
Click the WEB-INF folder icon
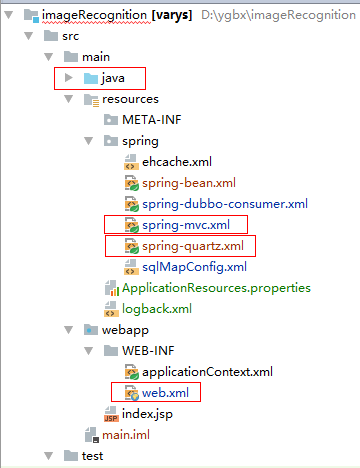(x=111, y=351)
